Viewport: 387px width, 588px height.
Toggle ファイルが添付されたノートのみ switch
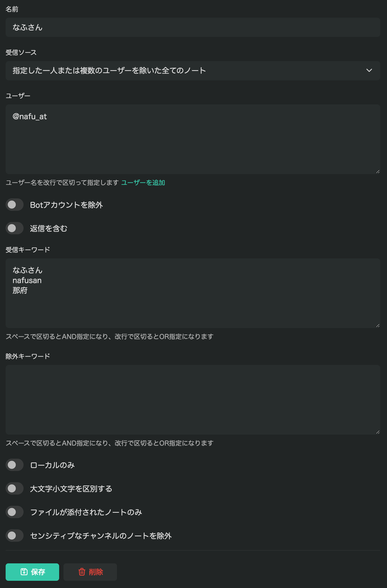(x=14, y=512)
